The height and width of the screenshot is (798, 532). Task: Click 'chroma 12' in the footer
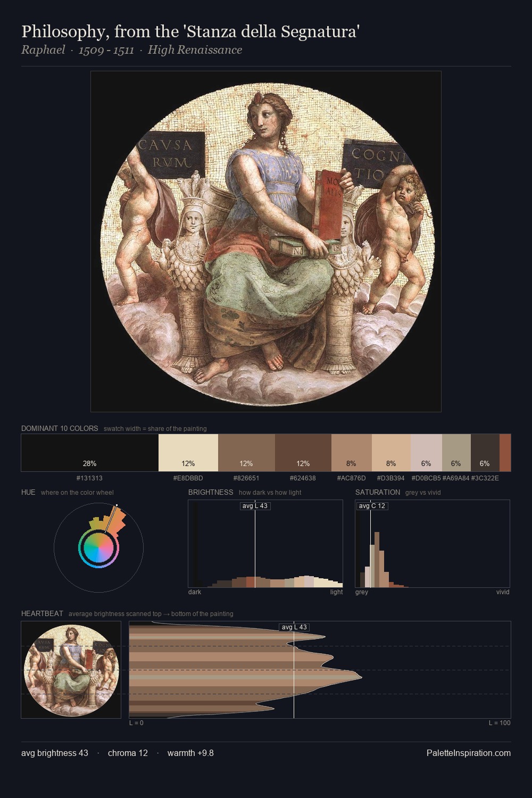128,753
